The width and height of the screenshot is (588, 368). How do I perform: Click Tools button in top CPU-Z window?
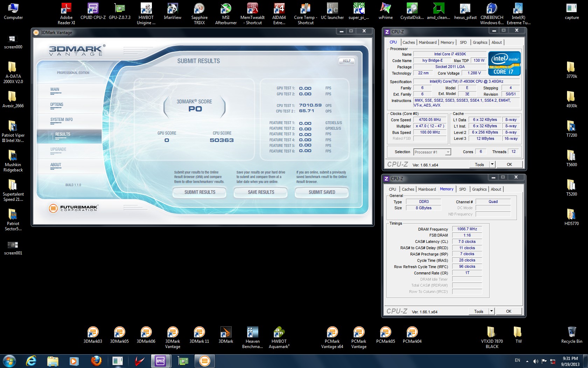(479, 164)
